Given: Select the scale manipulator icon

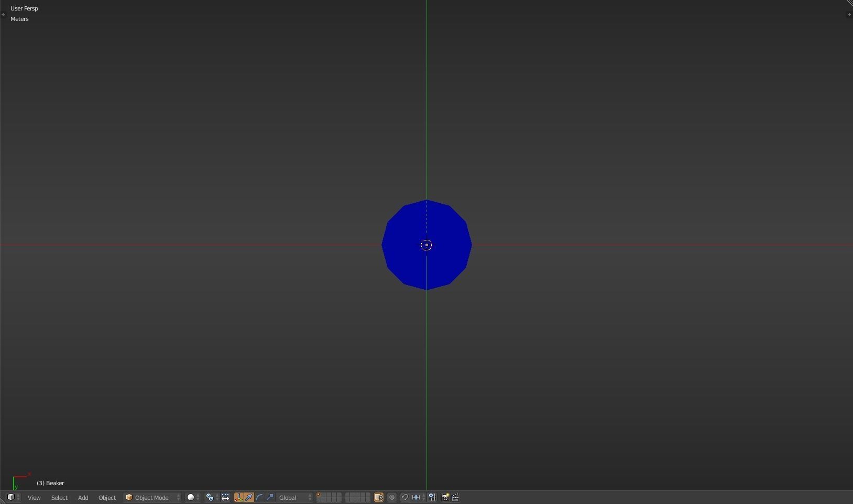Looking at the screenshot, I should [x=270, y=497].
